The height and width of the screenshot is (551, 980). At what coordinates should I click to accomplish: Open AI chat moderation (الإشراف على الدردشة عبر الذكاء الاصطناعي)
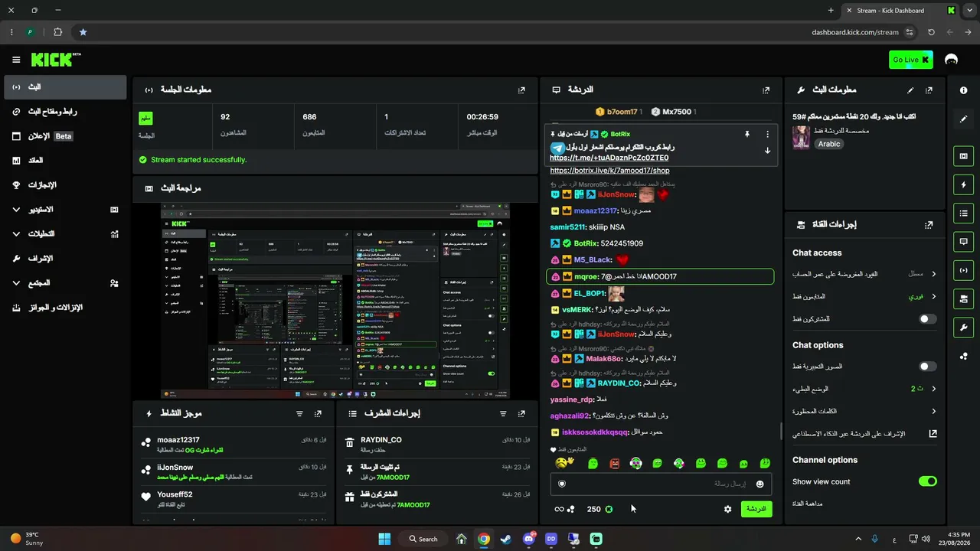[864, 433]
